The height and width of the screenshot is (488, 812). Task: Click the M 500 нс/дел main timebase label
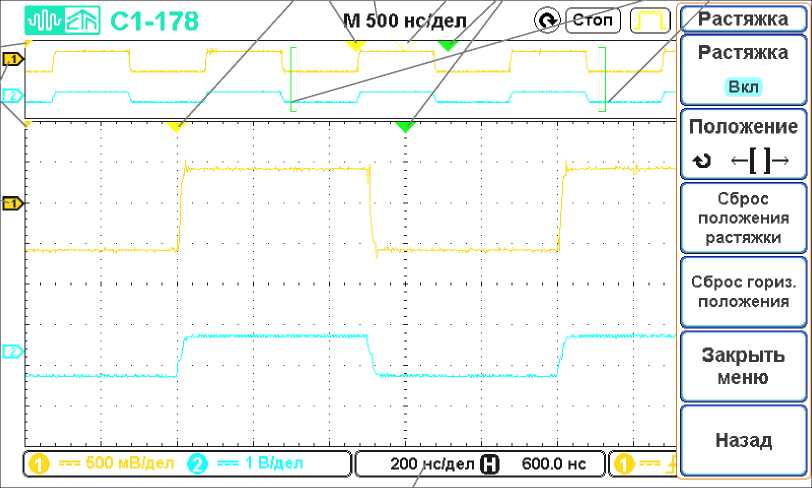pos(404,20)
